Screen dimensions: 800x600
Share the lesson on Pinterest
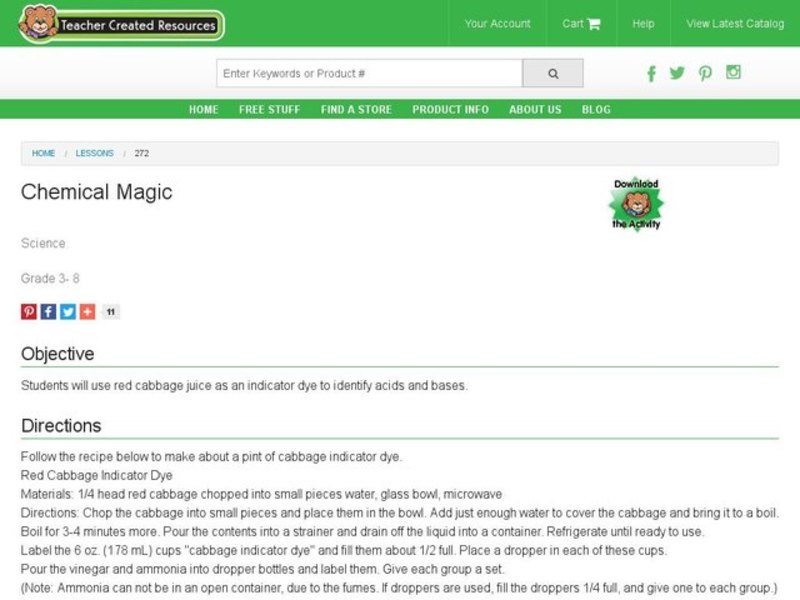tap(28, 311)
